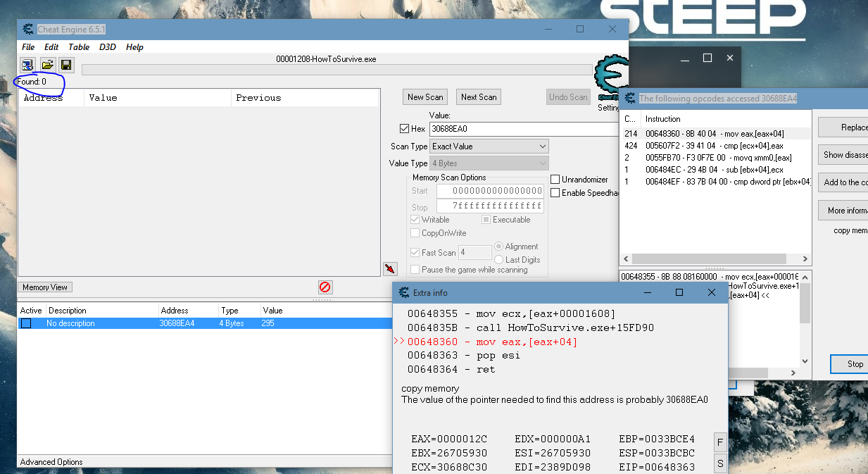Click the floppy disk save icon
Image resolution: width=868 pixels, height=474 pixels.
66,65
